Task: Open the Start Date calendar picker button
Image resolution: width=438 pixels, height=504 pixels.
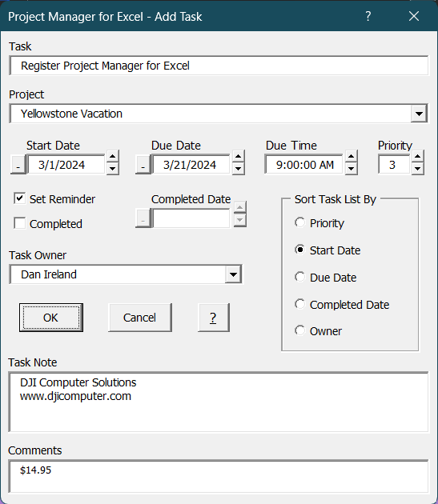Action: point(18,165)
